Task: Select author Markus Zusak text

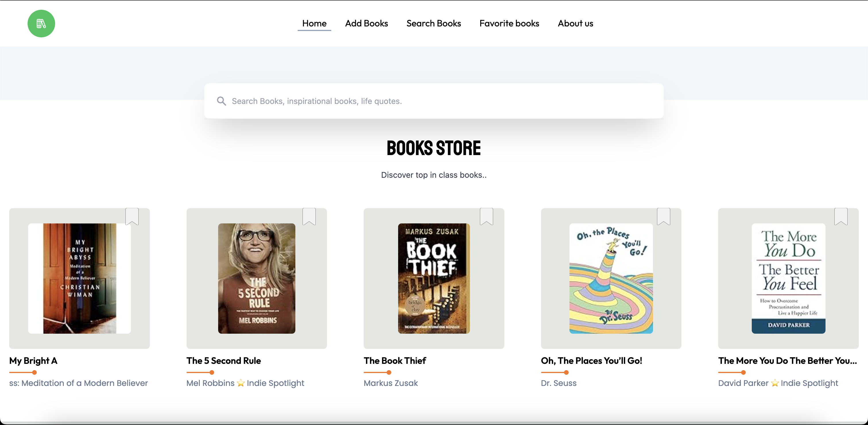Action: click(391, 383)
